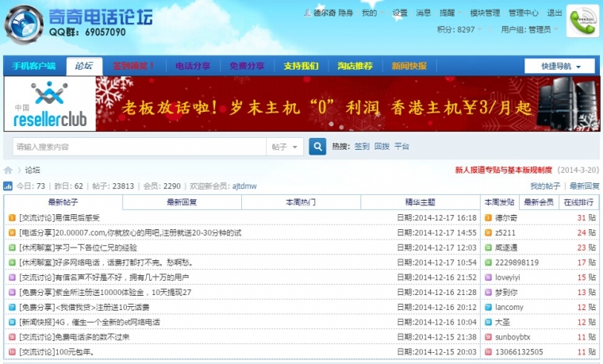This screenshot has width=603, height=364.
Task: Click the green phone avatar icon
Action: click(582, 21)
